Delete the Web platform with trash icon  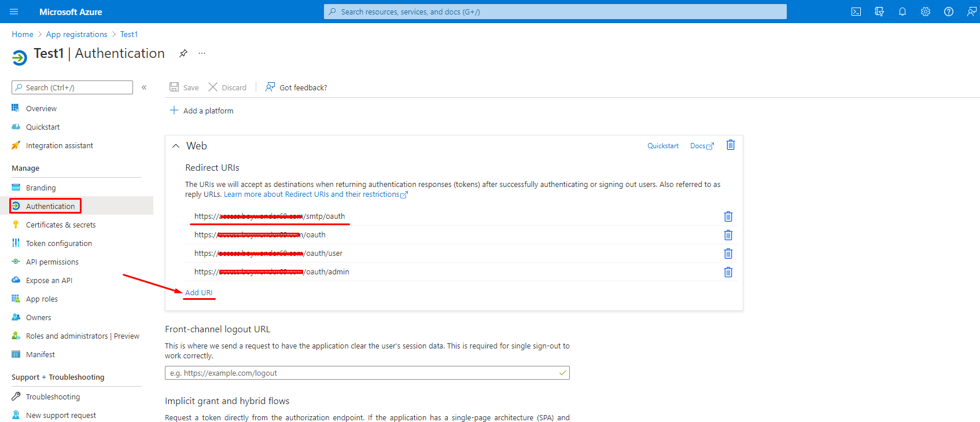point(731,145)
